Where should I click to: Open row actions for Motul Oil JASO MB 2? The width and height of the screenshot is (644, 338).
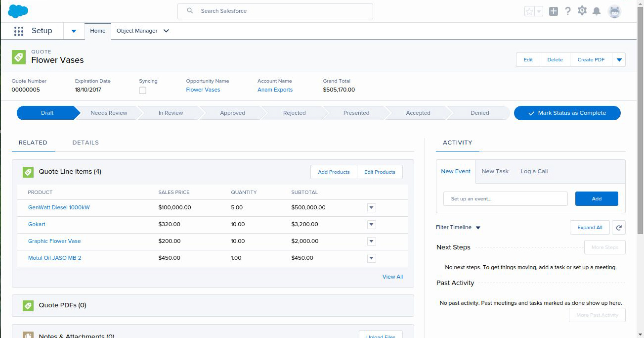(372, 258)
